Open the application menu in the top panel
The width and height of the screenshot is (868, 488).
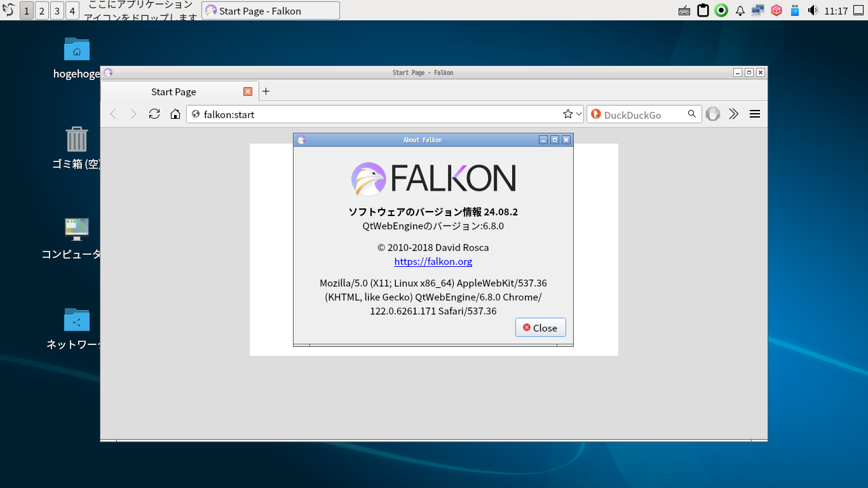(9, 10)
